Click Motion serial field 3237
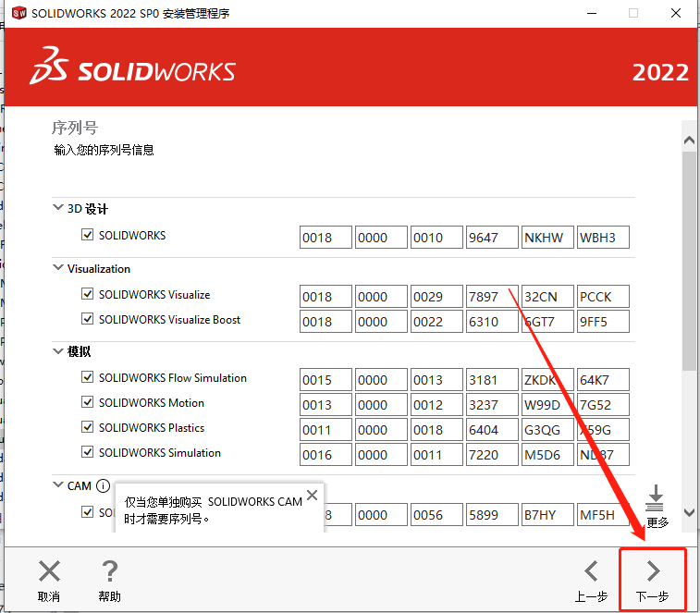Screen dimensions: 700x613 tap(492, 404)
